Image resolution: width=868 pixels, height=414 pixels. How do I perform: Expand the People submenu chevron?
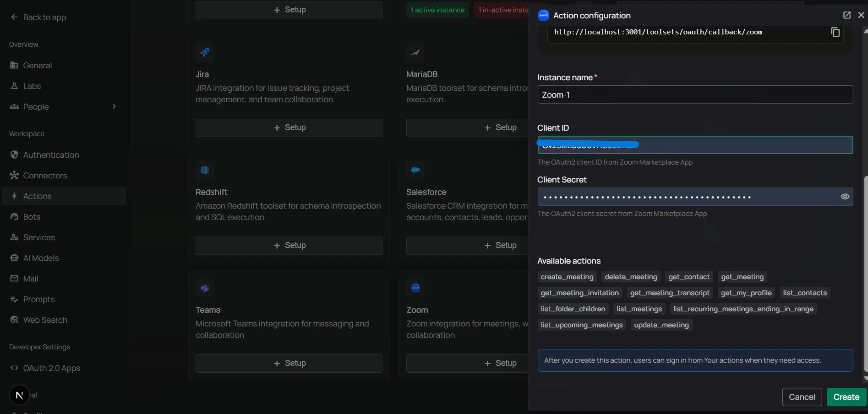[x=114, y=106]
